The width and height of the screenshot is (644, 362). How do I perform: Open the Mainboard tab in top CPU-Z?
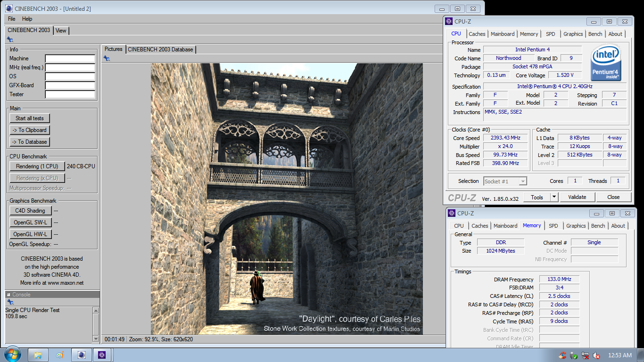[x=503, y=34]
